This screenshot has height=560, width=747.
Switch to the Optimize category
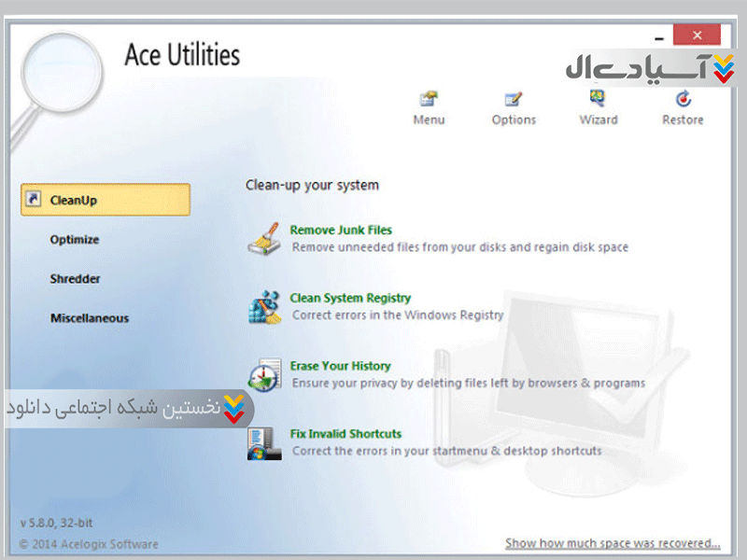tap(75, 240)
